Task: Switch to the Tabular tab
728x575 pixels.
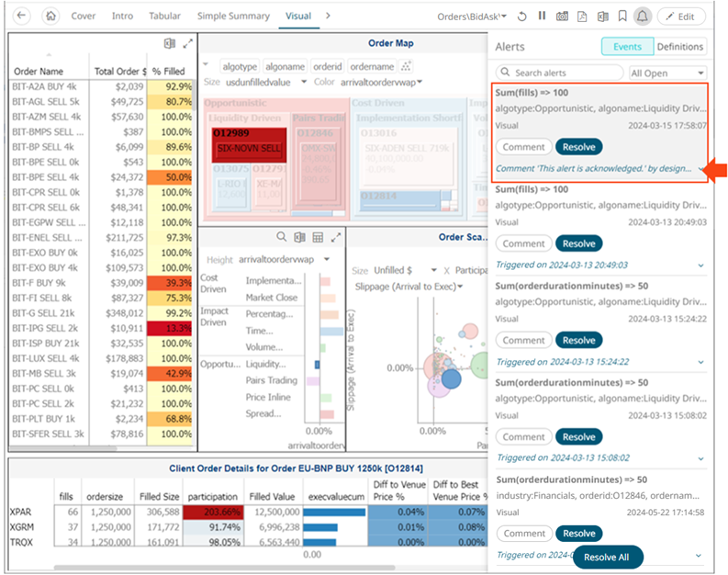Action: [163, 17]
